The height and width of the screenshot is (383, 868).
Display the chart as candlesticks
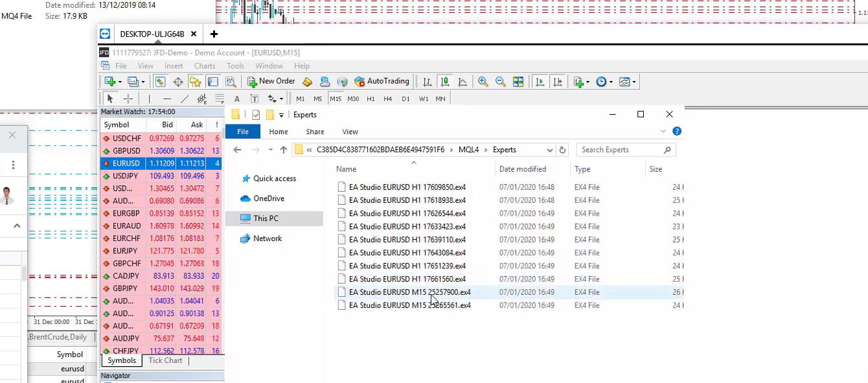tap(444, 81)
